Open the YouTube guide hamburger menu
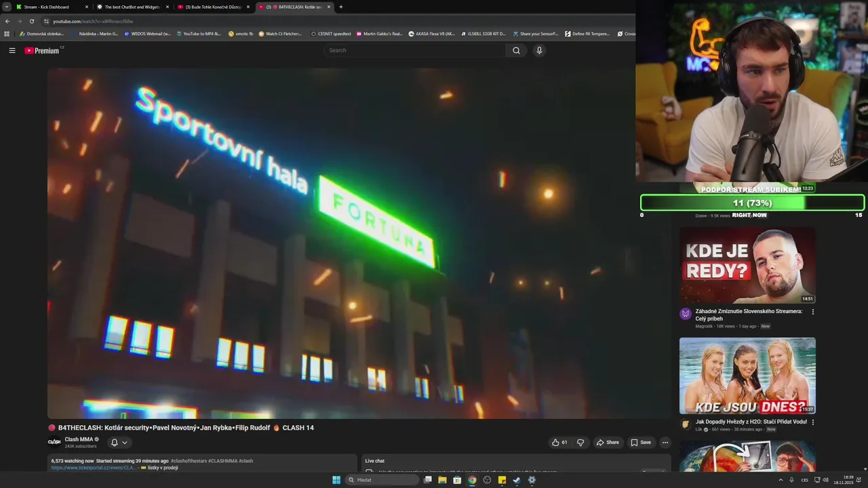This screenshot has width=868, height=488. 12,50
